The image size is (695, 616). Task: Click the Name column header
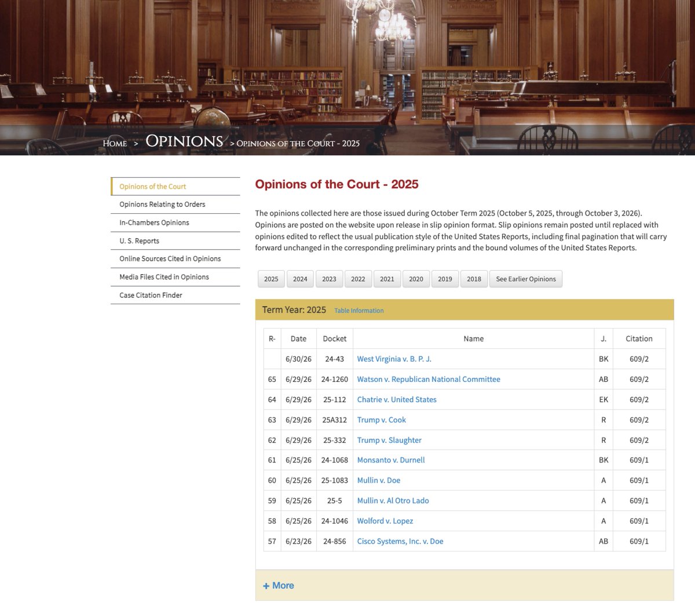[x=473, y=339]
